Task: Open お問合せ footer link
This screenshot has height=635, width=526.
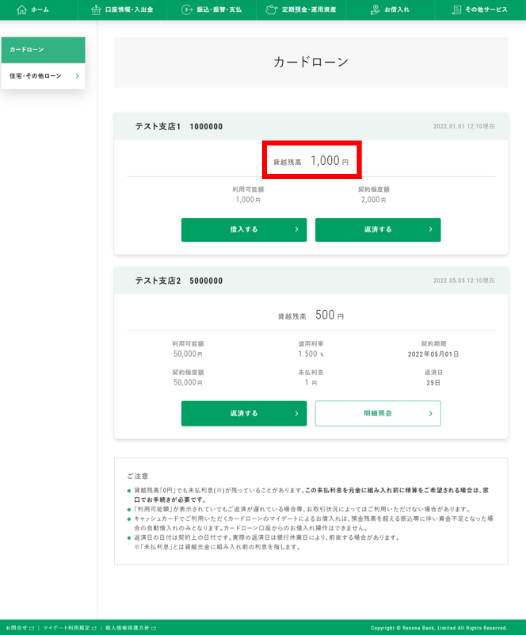Action: coord(20,628)
